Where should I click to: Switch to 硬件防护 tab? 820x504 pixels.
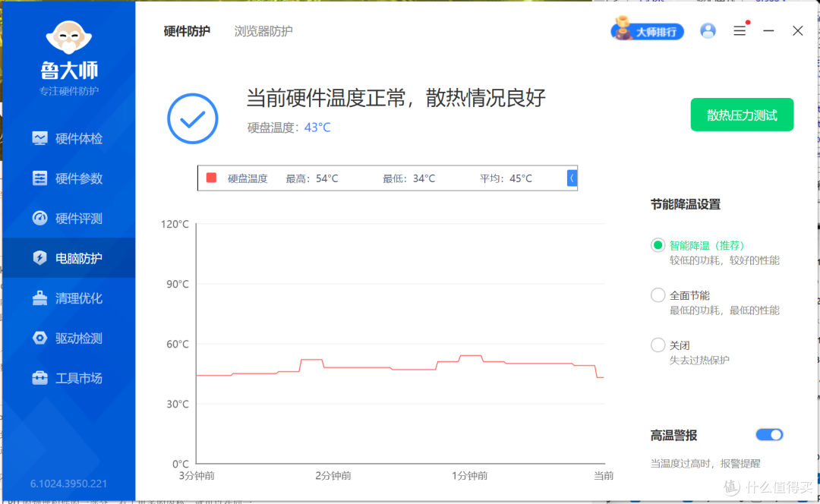click(187, 31)
